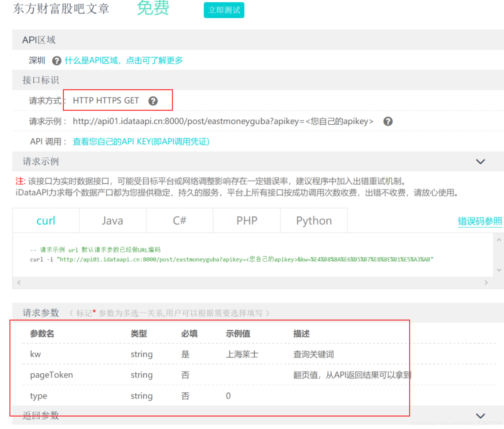
Task: Switch to the Python tab
Action: click(x=314, y=221)
